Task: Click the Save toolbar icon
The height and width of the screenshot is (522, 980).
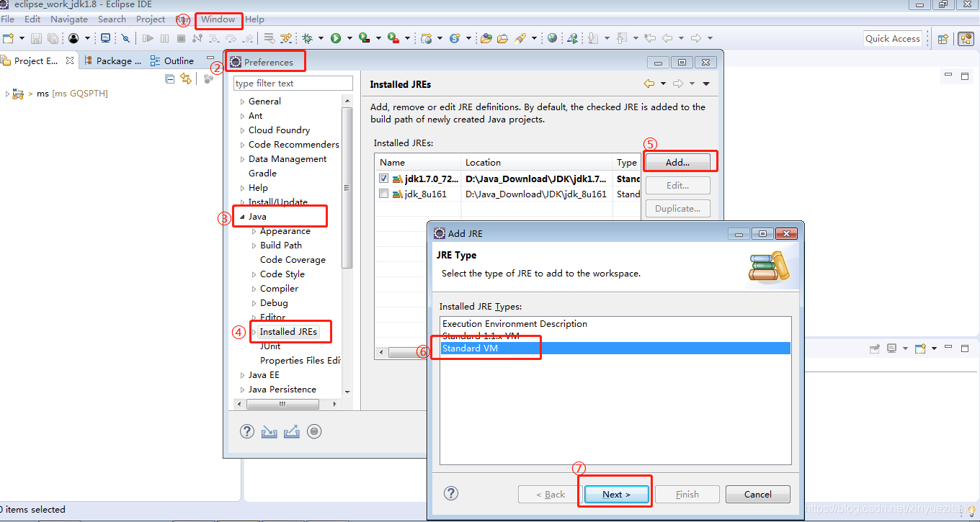Action: (x=36, y=38)
